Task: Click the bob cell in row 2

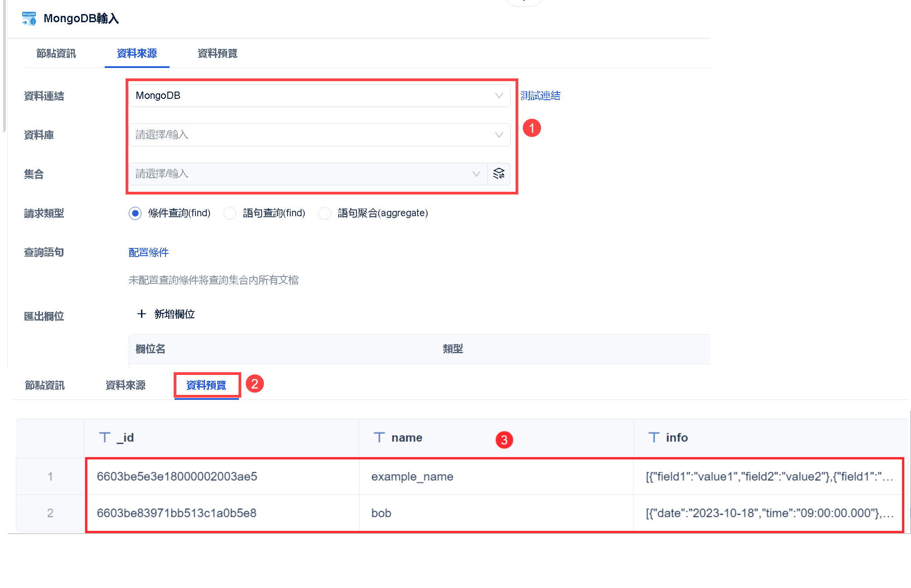Action: [x=381, y=513]
